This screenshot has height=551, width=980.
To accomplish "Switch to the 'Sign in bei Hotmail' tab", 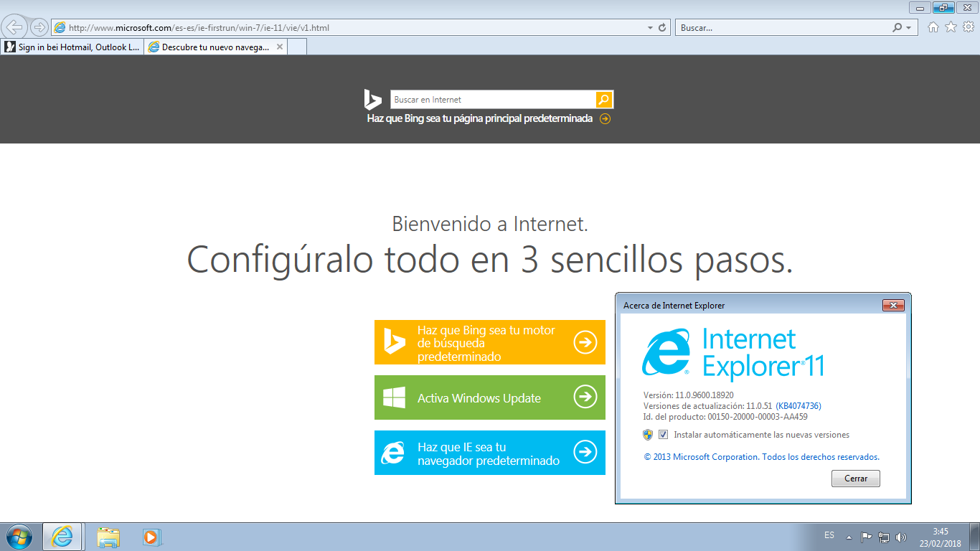I will [x=72, y=47].
